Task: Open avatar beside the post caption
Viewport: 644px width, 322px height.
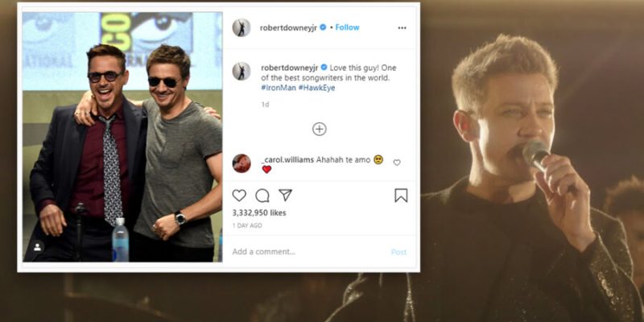Action: pos(242,71)
